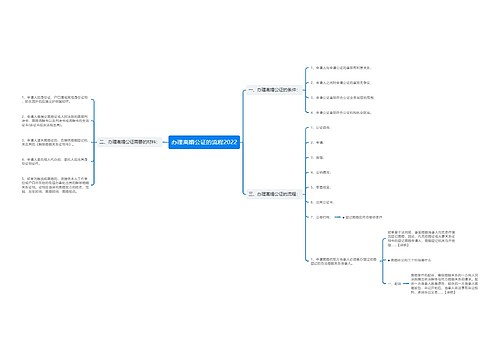
Task: Click step 6 of the 流程 branch
Action: pyautogui.click(x=322, y=202)
